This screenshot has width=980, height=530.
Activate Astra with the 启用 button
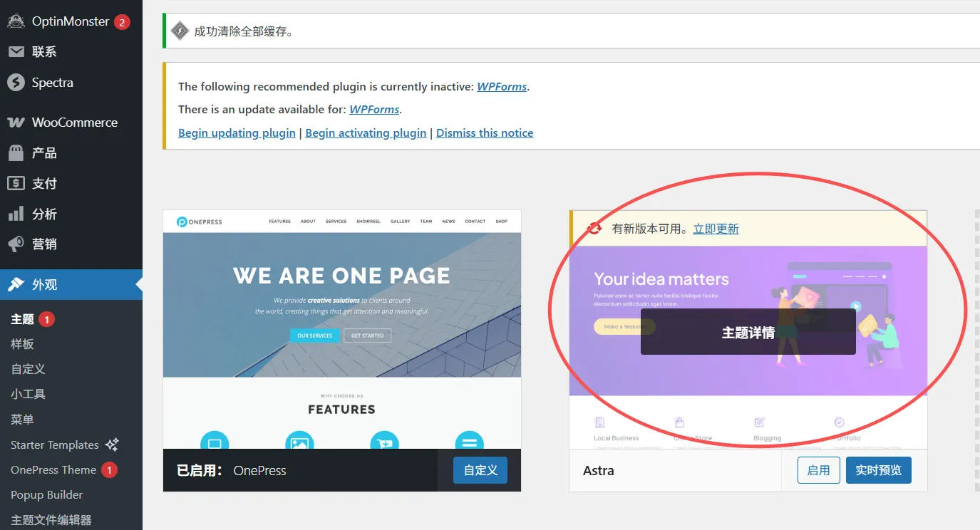point(818,470)
